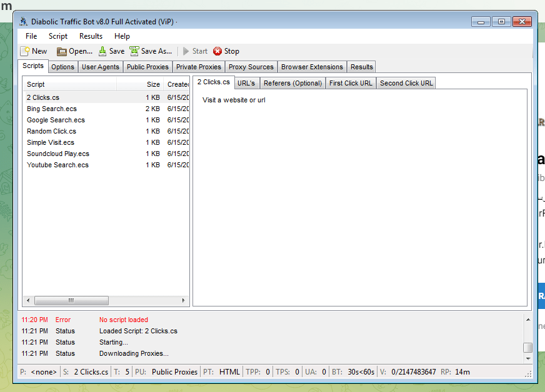Click the horizontal scrollbar below the script list
545x392 pixels.
(x=71, y=300)
